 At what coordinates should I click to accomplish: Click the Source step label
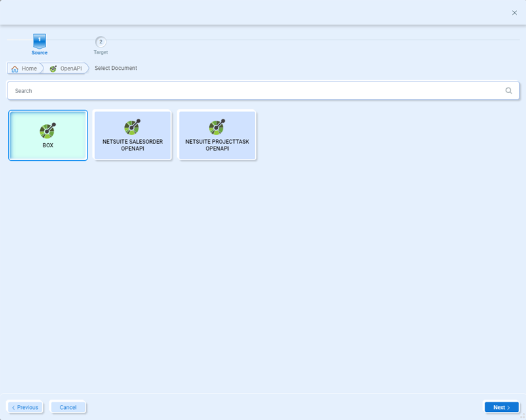(39, 53)
